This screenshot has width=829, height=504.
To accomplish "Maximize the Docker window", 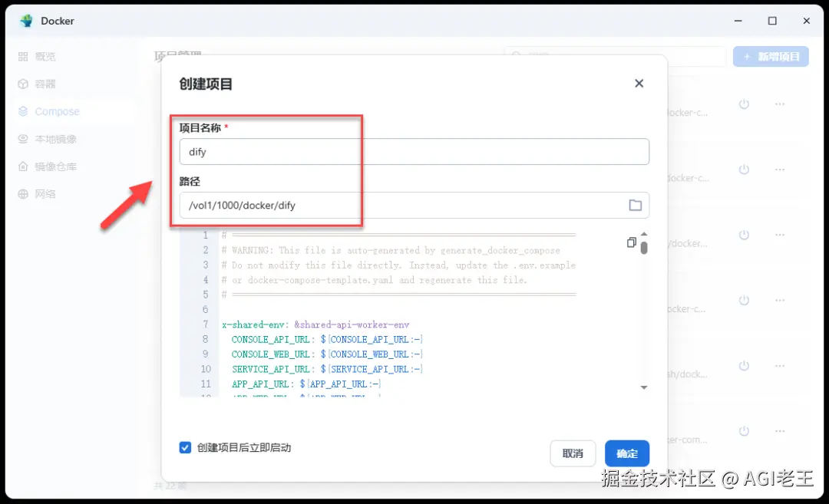I will coord(772,21).
